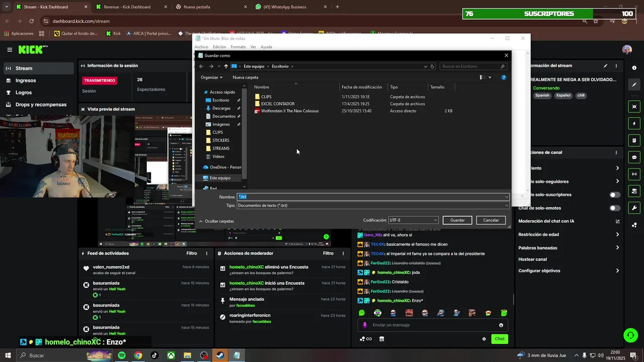This screenshot has width=644, height=362.
Task: Open a new browser tab with plus button
Action: [337, 7]
